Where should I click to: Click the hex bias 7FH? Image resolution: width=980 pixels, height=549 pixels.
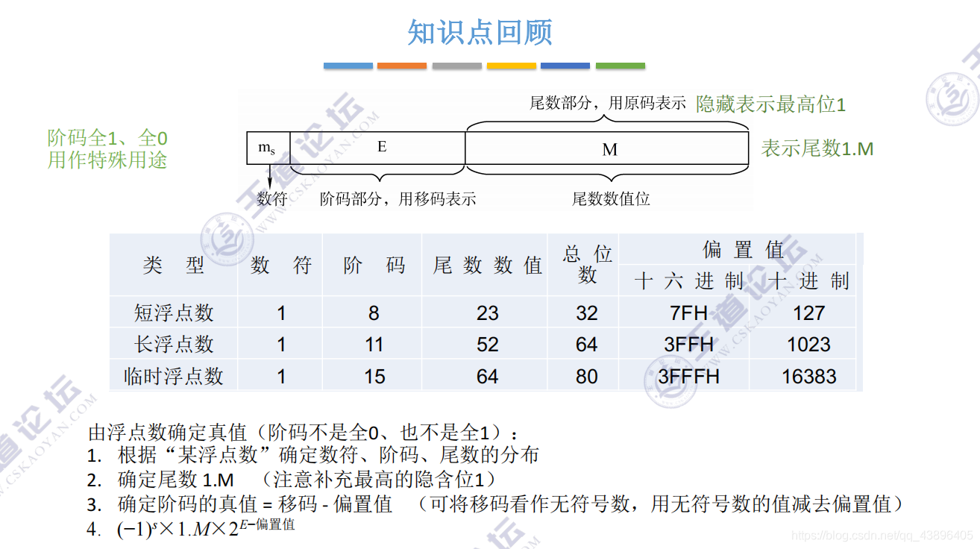click(689, 313)
